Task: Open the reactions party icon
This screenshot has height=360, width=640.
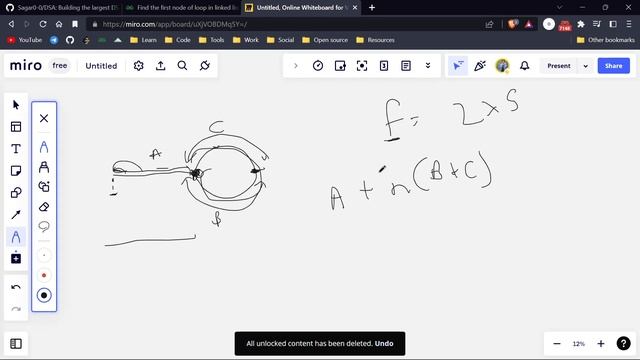Action: click(480, 66)
